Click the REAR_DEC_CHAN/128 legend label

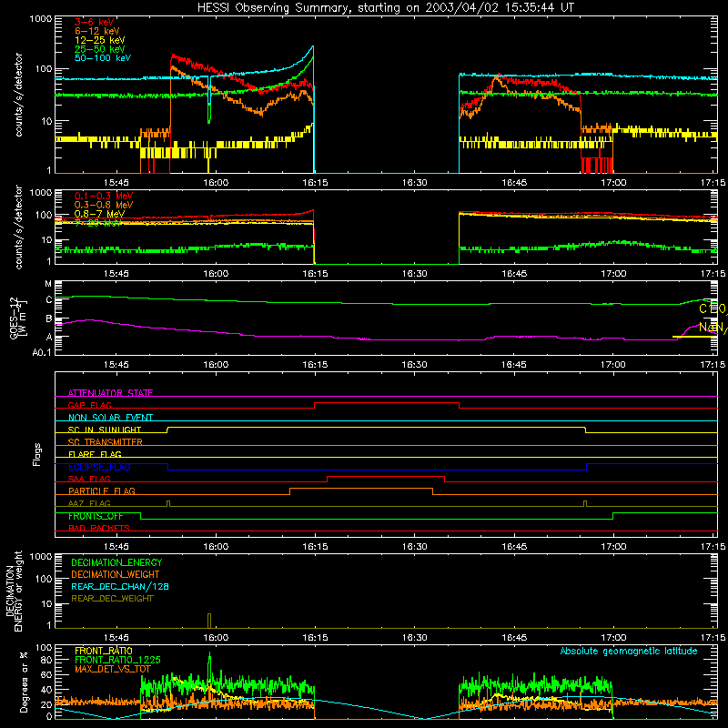pyautogui.click(x=120, y=586)
